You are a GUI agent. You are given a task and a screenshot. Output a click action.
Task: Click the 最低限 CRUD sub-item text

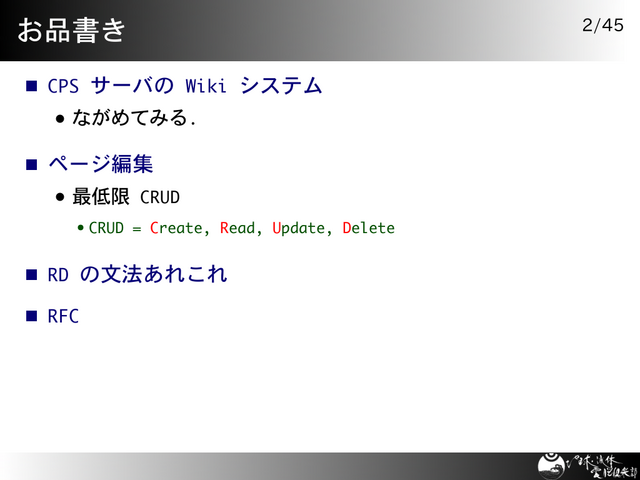[126, 196]
